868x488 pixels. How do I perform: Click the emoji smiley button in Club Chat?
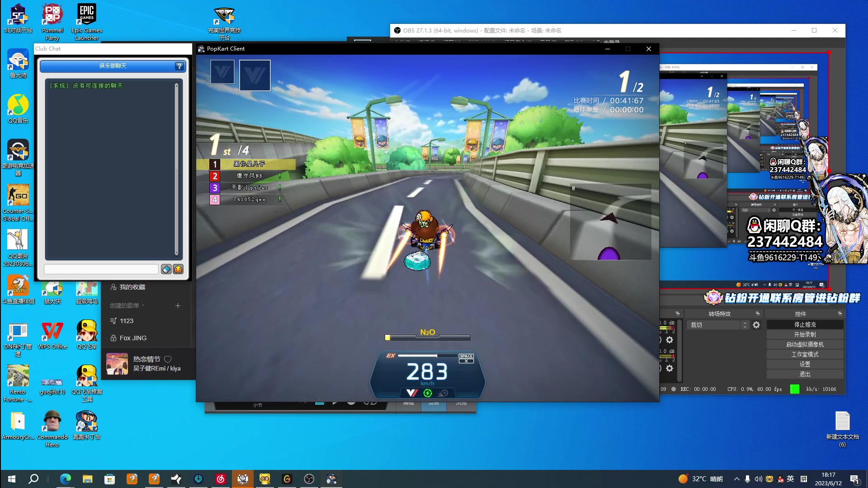[178, 269]
